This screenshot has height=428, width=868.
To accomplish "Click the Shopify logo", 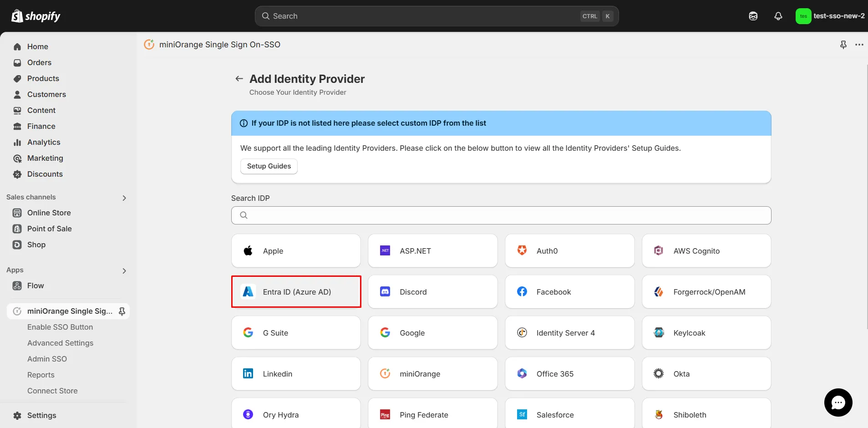I will click(36, 16).
